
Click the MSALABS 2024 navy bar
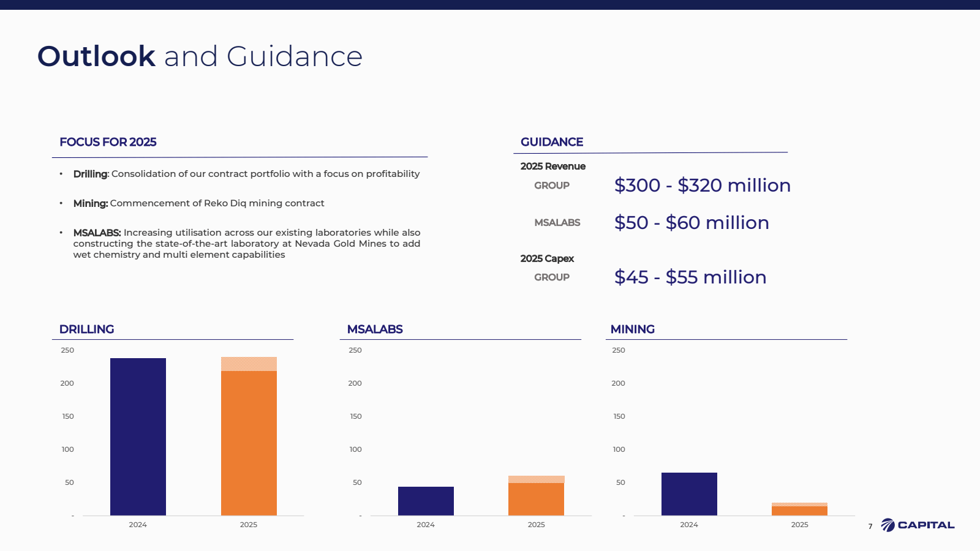pos(426,501)
